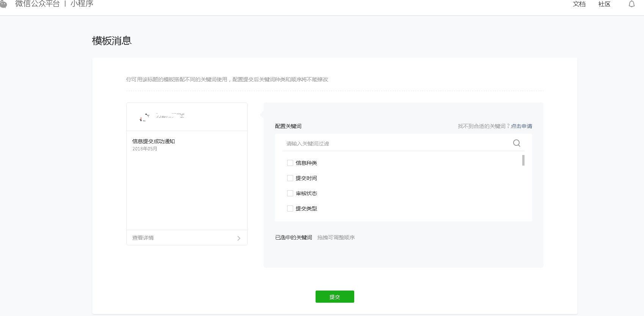Open the 文档 menu item

point(579,4)
